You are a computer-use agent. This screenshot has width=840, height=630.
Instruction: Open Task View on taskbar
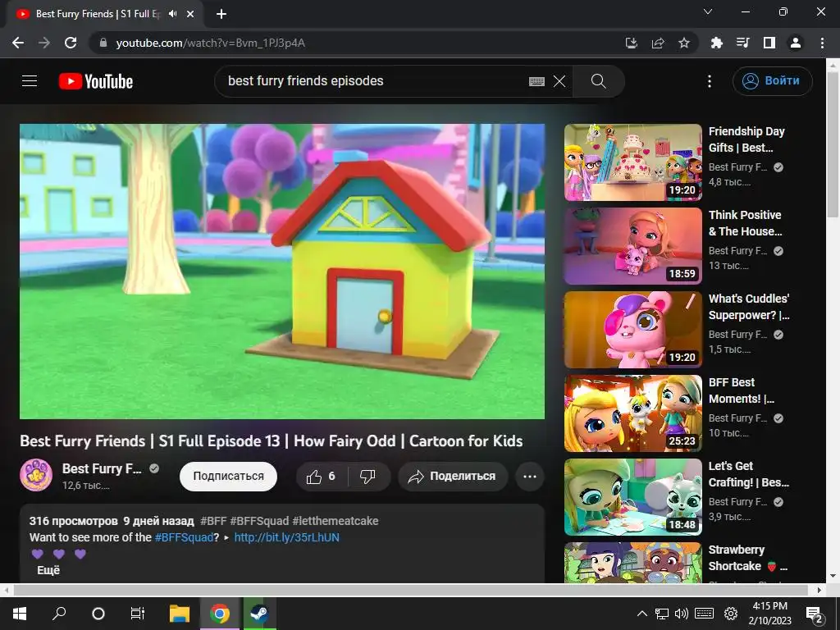tap(138, 614)
